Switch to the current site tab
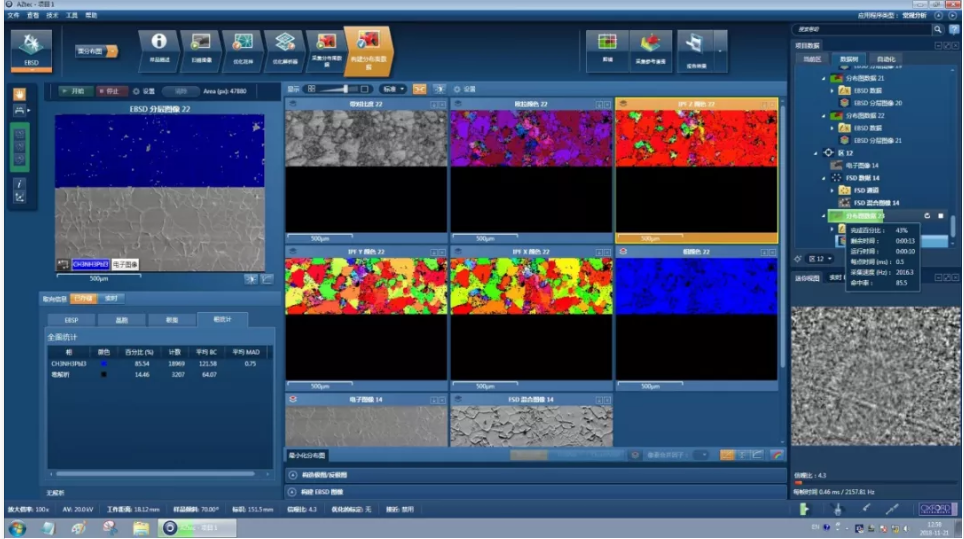Screen dimensions: 964x539 coord(812,59)
